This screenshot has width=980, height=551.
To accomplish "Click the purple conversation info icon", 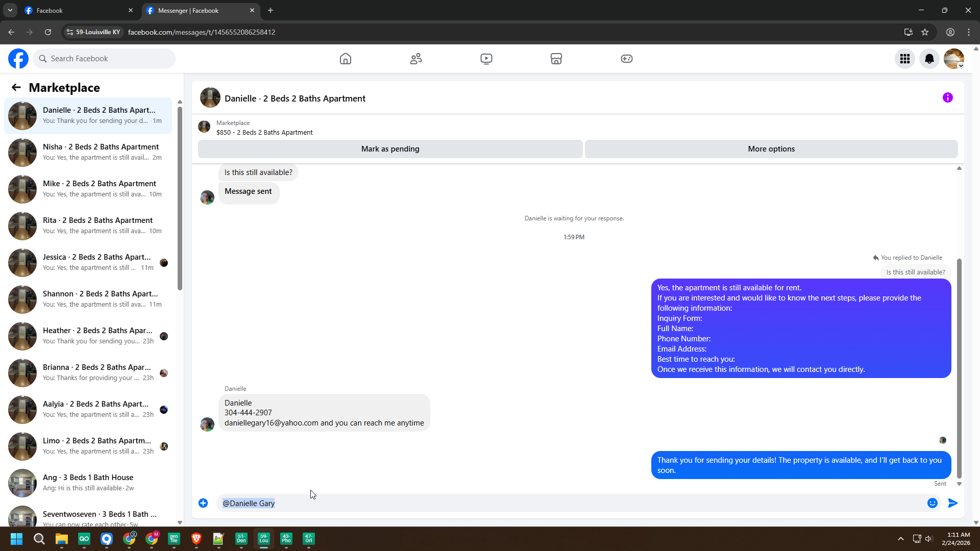I will pyautogui.click(x=948, y=97).
